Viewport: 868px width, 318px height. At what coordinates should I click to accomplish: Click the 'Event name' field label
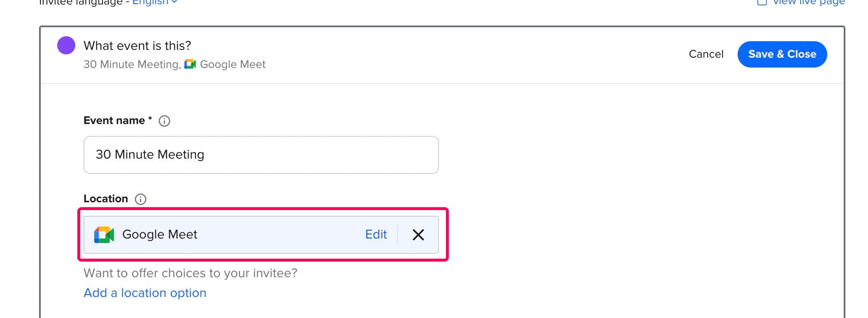click(x=114, y=120)
